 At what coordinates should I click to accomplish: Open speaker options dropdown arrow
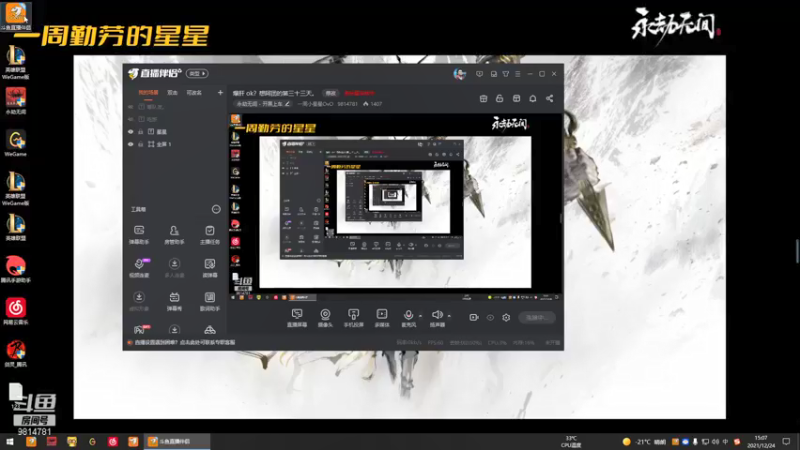click(449, 316)
